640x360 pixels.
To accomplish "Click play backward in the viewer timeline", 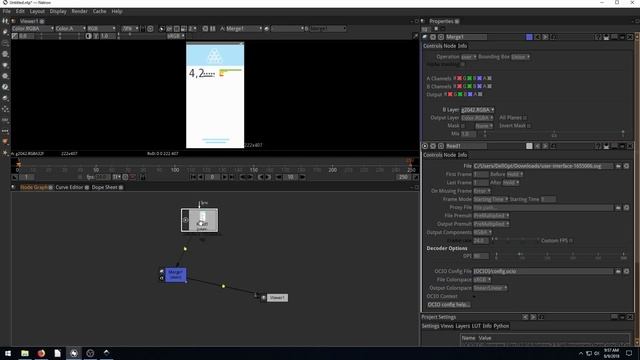I will click(201, 177).
